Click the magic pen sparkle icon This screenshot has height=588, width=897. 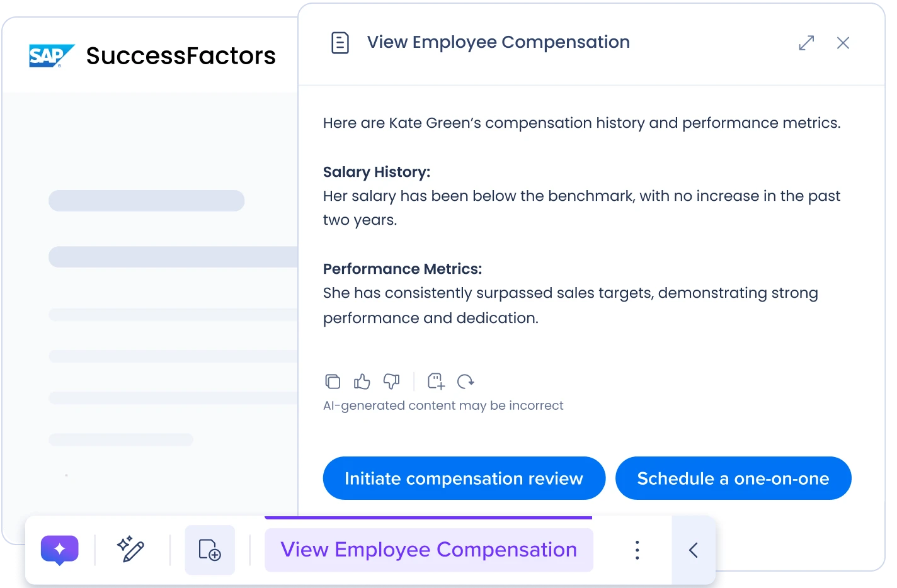click(131, 550)
